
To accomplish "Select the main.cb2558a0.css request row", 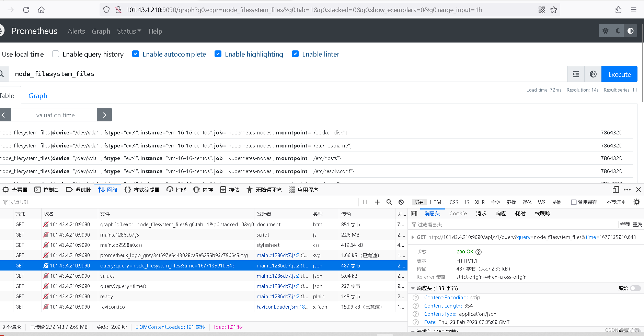I will pyautogui.click(x=204, y=245).
